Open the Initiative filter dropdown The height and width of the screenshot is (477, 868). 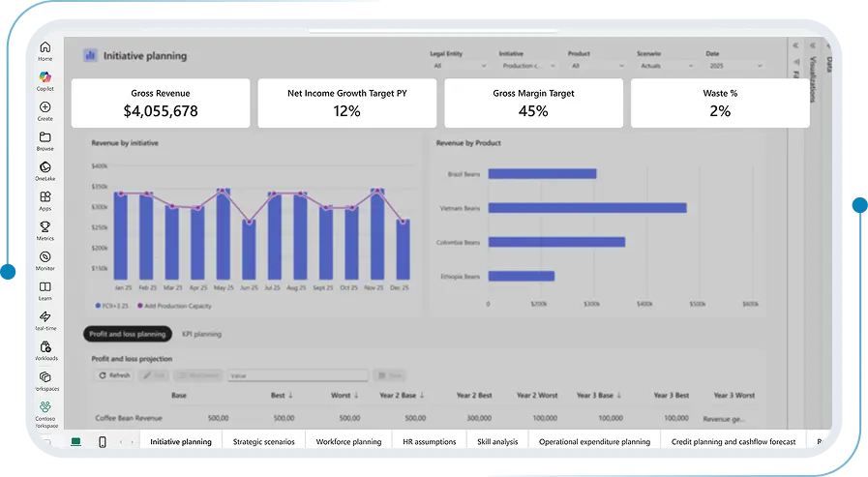(x=528, y=66)
